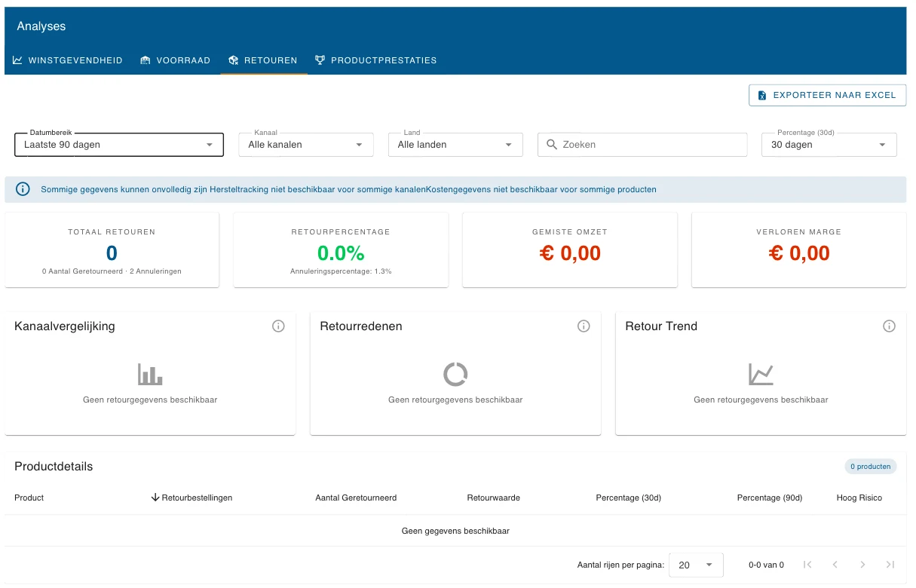The width and height of the screenshot is (916, 588).
Task: Switch to the Voorraad tab
Action: coord(176,60)
